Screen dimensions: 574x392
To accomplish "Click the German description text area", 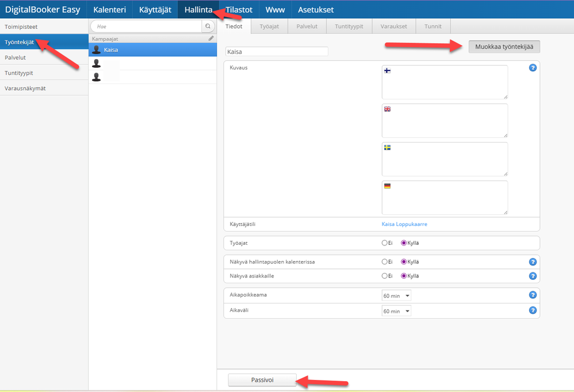I will (445, 198).
